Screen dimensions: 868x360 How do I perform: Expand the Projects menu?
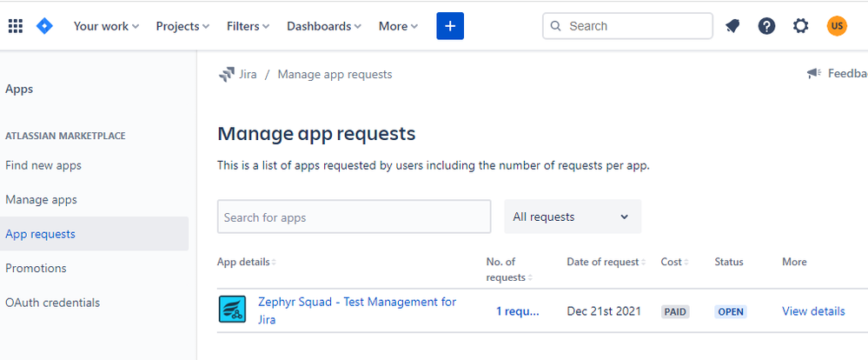coord(182,26)
